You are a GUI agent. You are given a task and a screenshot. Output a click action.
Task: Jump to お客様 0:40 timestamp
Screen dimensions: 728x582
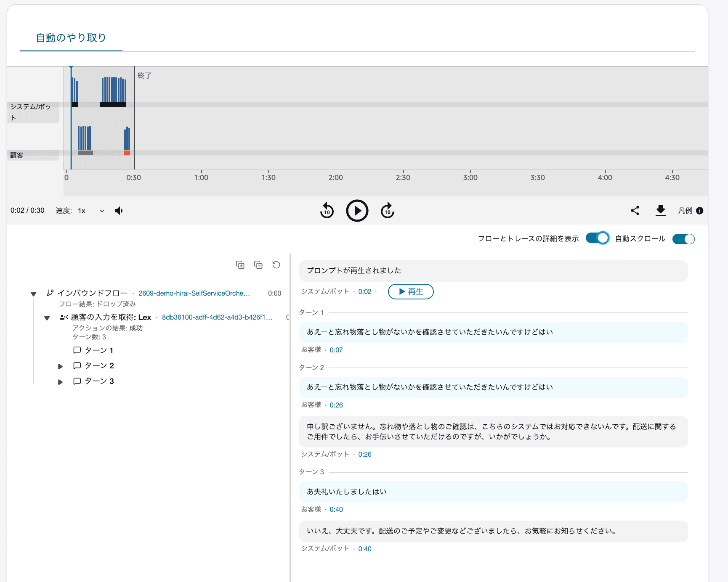[x=336, y=509]
